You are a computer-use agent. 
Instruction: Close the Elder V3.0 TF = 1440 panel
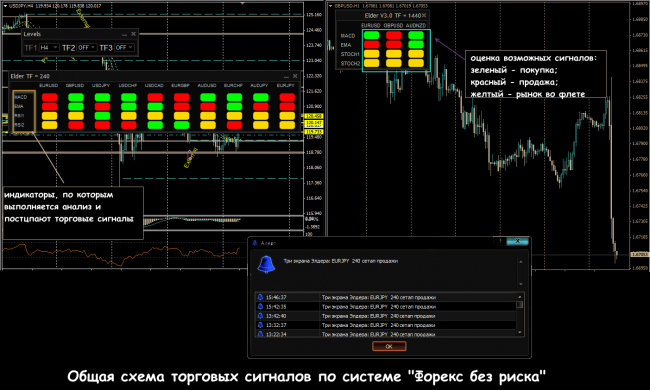[x=424, y=16]
